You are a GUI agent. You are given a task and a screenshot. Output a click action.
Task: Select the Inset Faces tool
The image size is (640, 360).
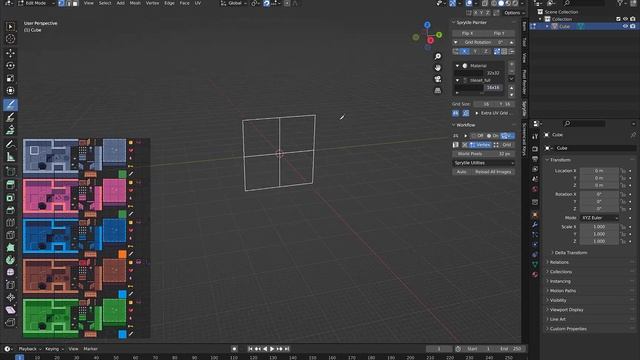click(x=10, y=198)
